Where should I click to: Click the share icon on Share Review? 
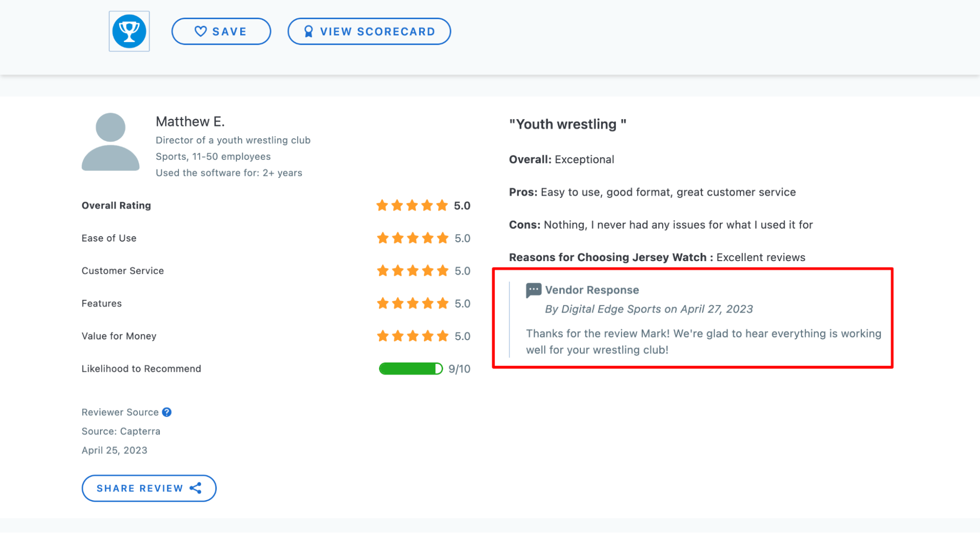tap(196, 488)
